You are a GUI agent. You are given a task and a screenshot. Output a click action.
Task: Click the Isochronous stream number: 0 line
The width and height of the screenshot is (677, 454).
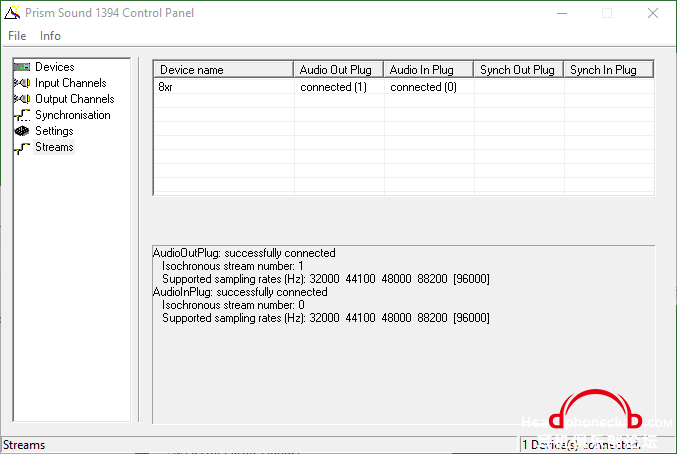233,305
